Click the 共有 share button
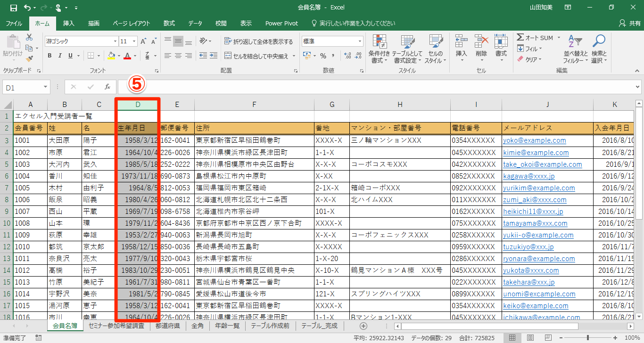Screen dimensions: 644x343 click(630, 23)
